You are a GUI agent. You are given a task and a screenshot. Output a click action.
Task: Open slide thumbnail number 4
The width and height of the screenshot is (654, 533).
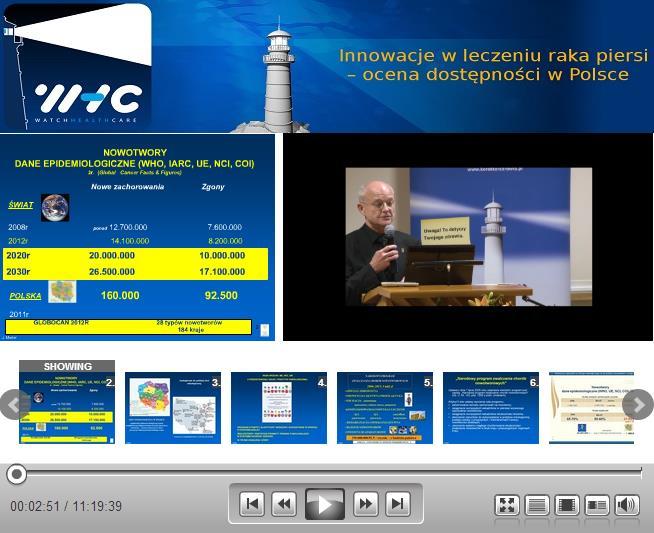[x=279, y=408]
